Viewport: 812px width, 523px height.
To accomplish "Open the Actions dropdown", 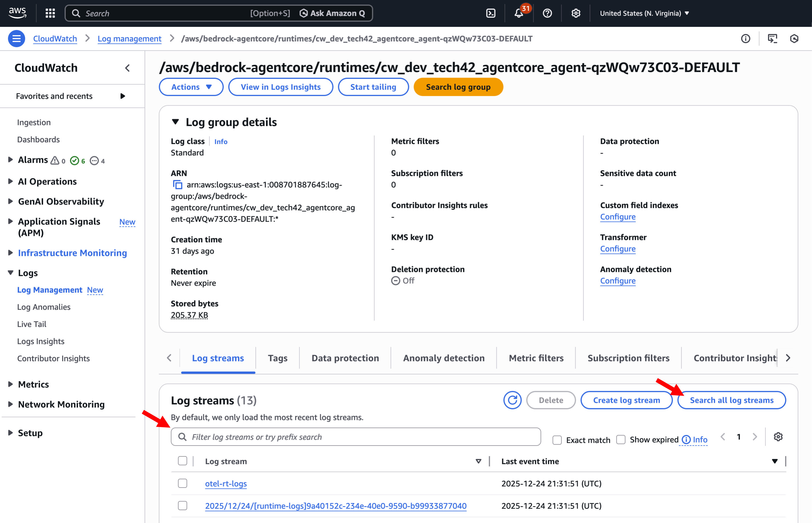I will [x=191, y=87].
